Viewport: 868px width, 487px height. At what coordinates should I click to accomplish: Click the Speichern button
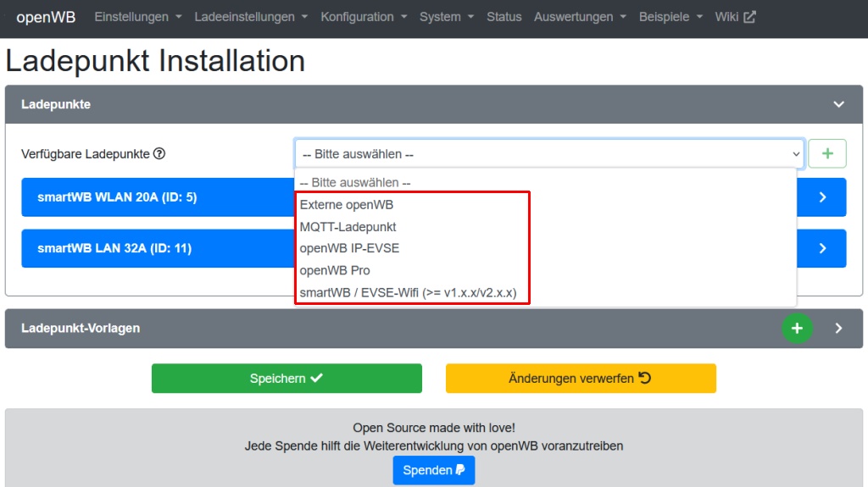click(287, 379)
